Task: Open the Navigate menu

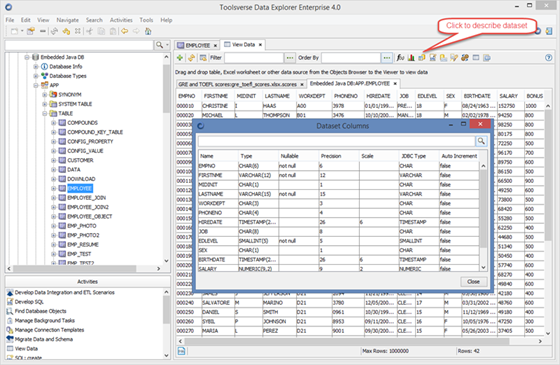Action: (x=68, y=20)
